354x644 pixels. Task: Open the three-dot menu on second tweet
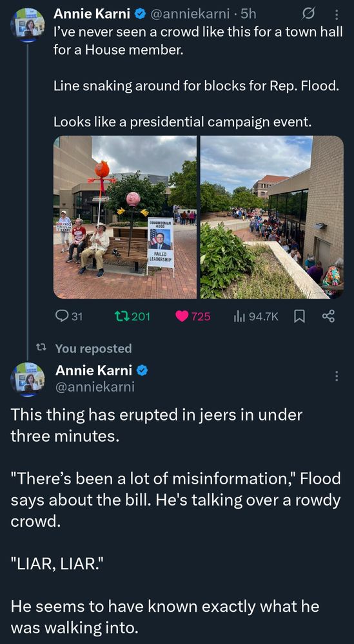coord(337,376)
